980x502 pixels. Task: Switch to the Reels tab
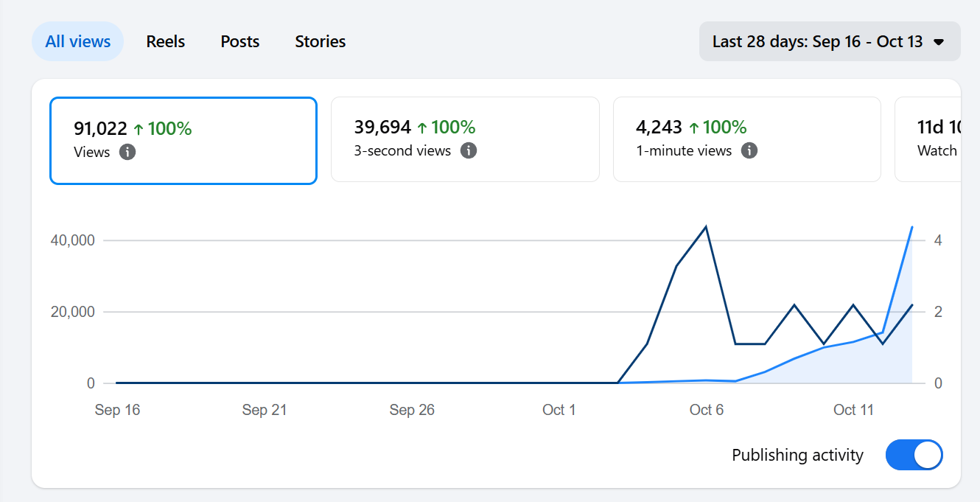coord(166,41)
